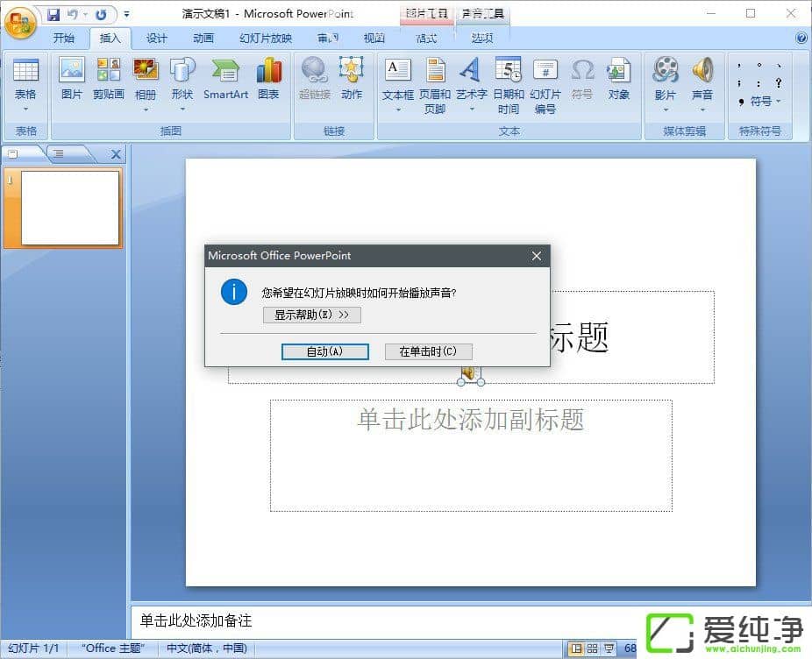Choose 自动(A) in the sound dialog
Viewport: 812px width, 659px height.
(324, 351)
